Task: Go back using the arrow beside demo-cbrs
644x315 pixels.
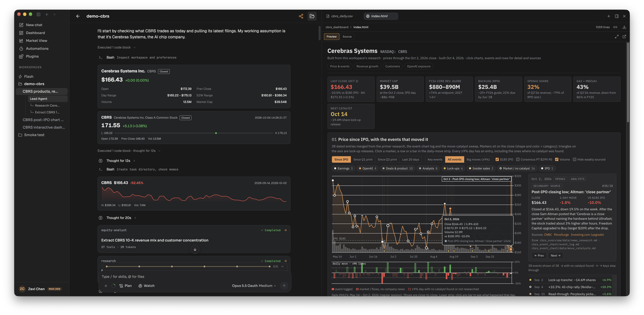Action: 78,16
